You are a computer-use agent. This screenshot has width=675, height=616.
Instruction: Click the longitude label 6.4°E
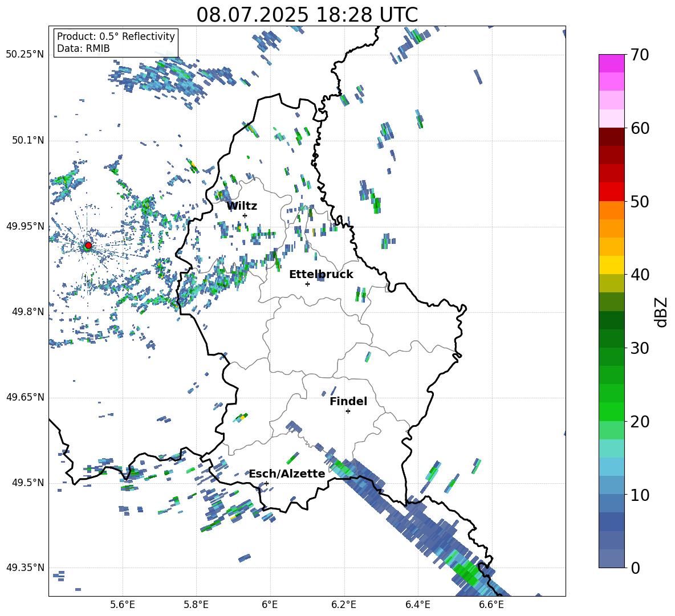tap(417, 605)
